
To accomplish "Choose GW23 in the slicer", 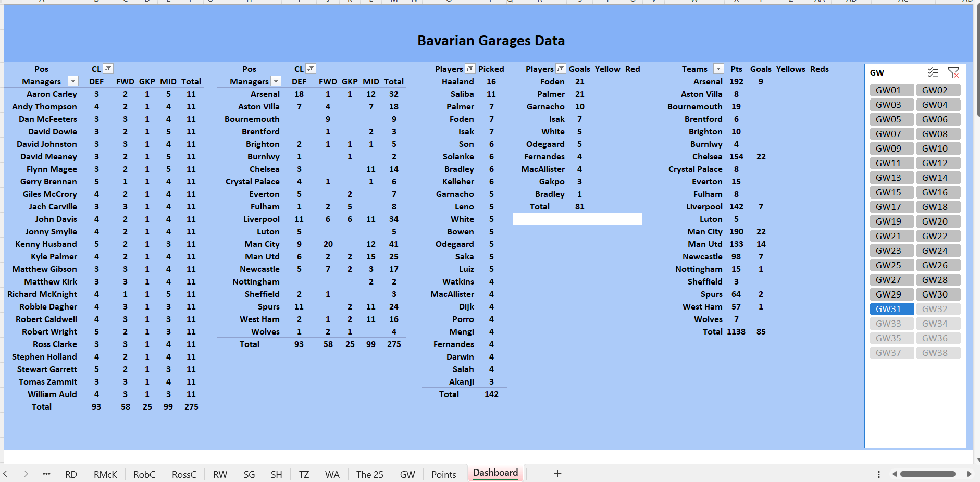I will pos(892,251).
